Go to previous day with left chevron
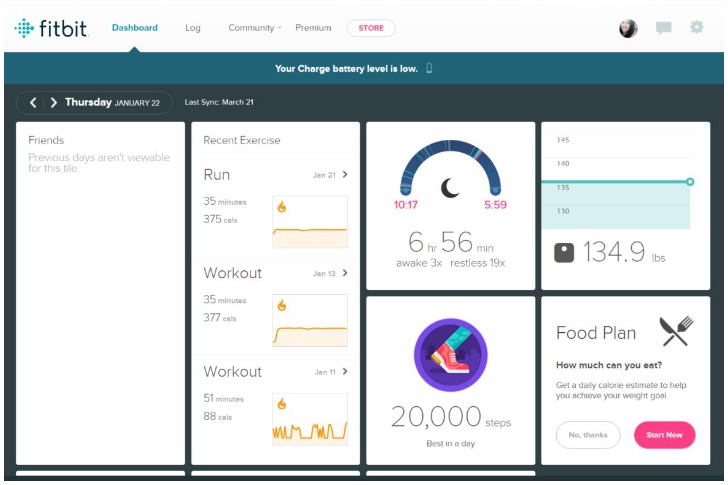The height and width of the screenshot is (485, 728). point(33,103)
